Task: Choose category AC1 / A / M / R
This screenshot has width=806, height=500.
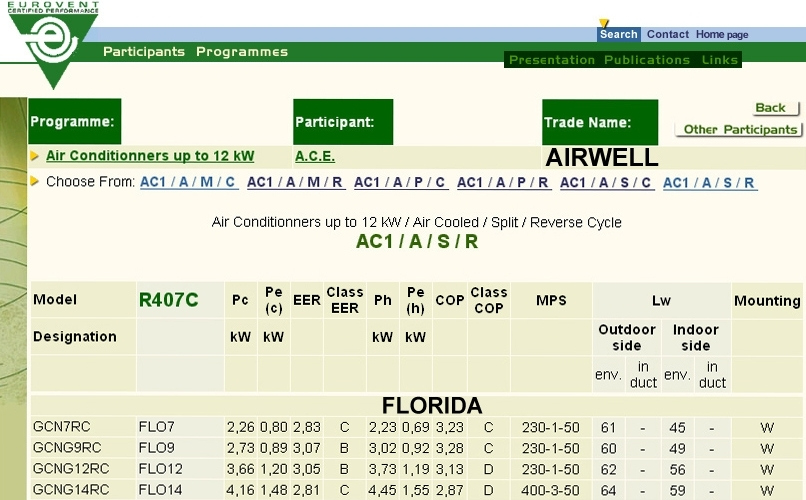Action: click(296, 182)
